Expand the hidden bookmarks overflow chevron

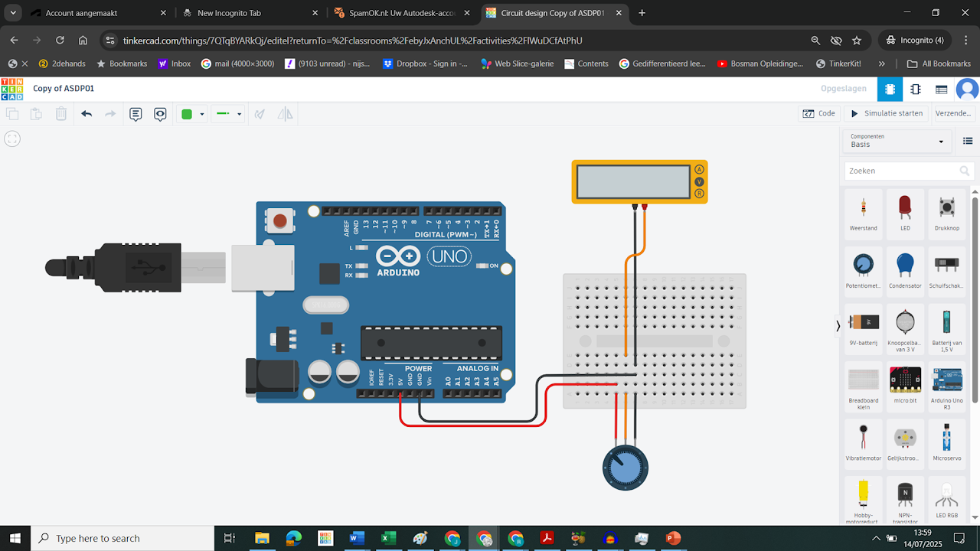882,64
